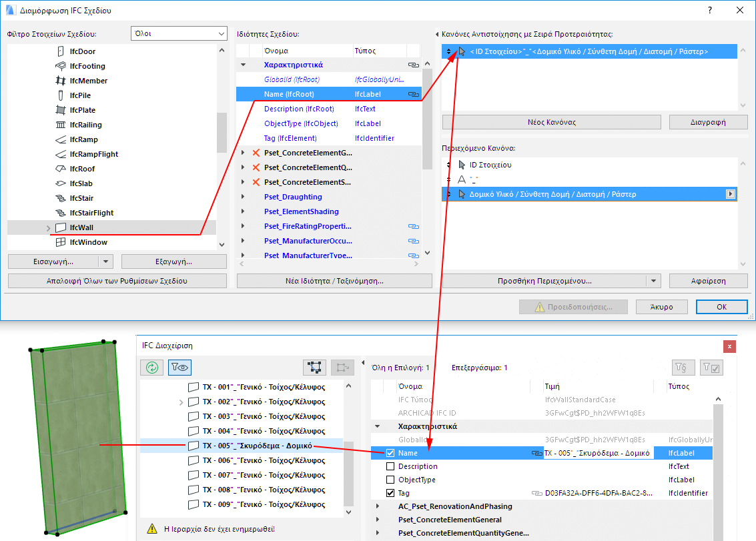Select TX - 005 Σκυρόδεμα wall in tree

242,446
